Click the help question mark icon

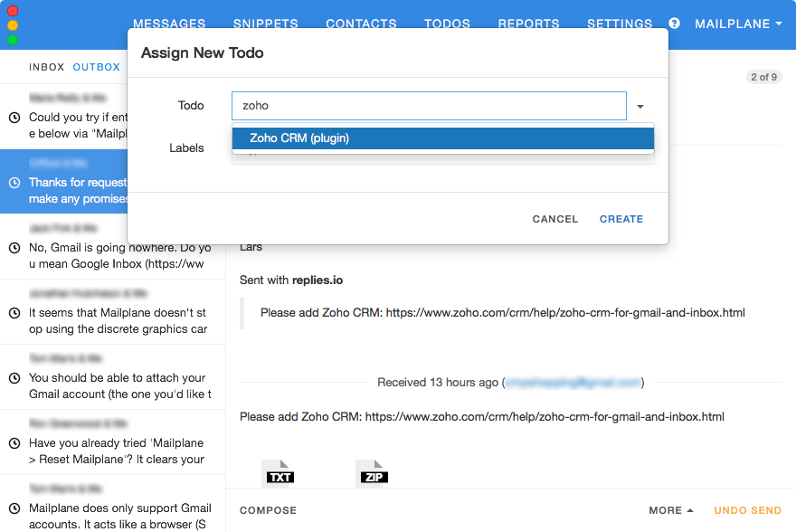674,24
